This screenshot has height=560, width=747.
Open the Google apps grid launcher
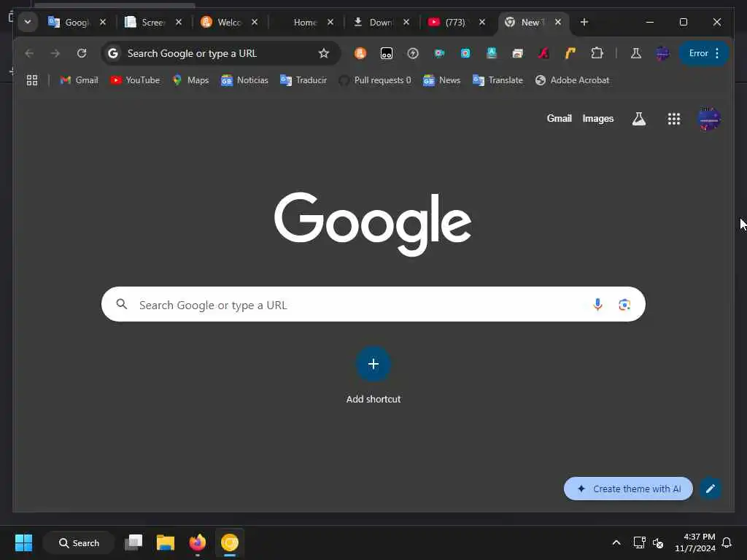coord(673,119)
